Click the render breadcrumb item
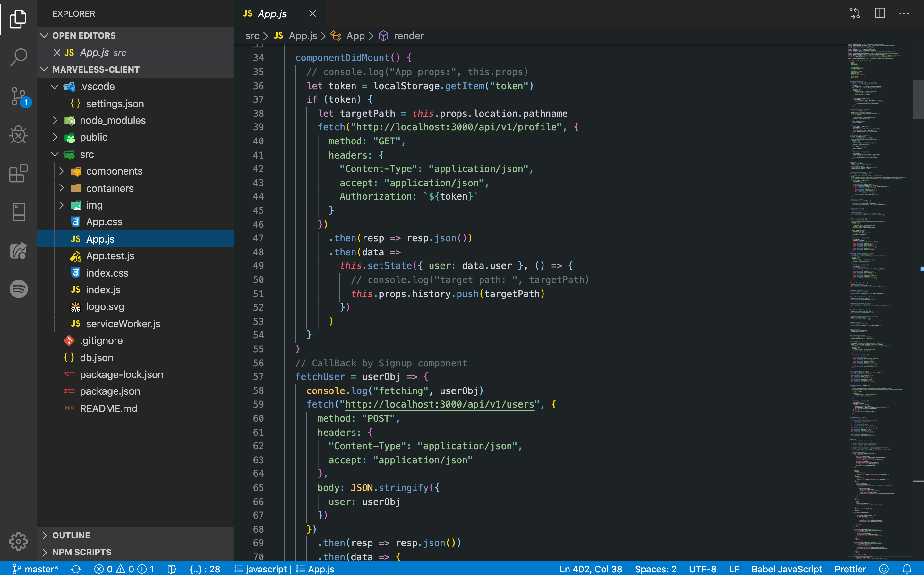Viewport: 924px width, 575px height. click(402, 36)
